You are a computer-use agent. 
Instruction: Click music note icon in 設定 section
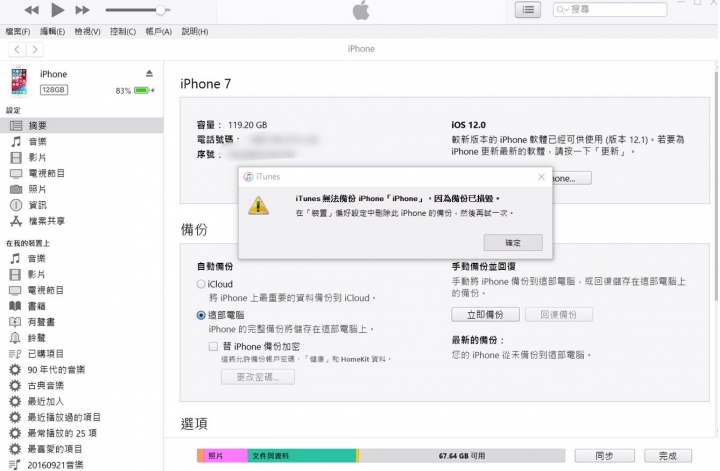tap(16, 141)
